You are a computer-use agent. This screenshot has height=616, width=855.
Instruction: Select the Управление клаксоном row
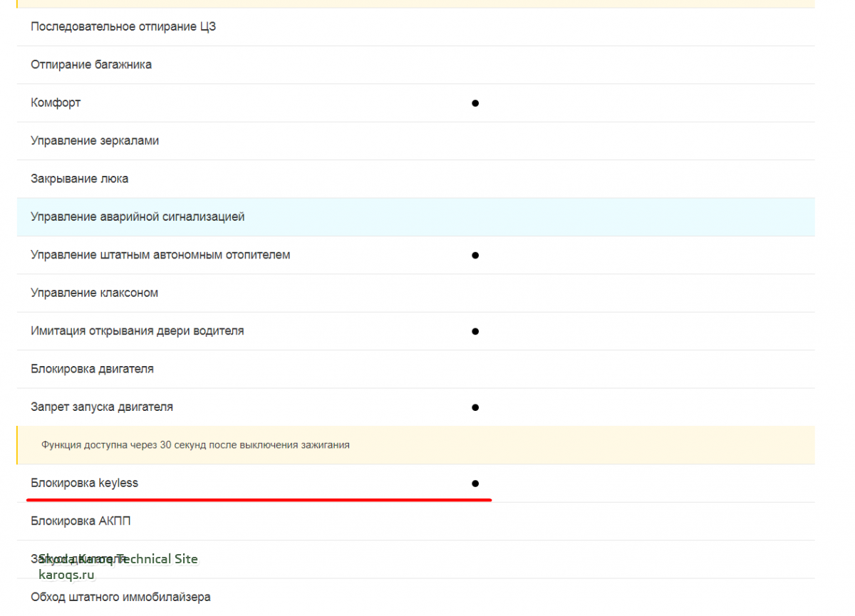pos(95,293)
